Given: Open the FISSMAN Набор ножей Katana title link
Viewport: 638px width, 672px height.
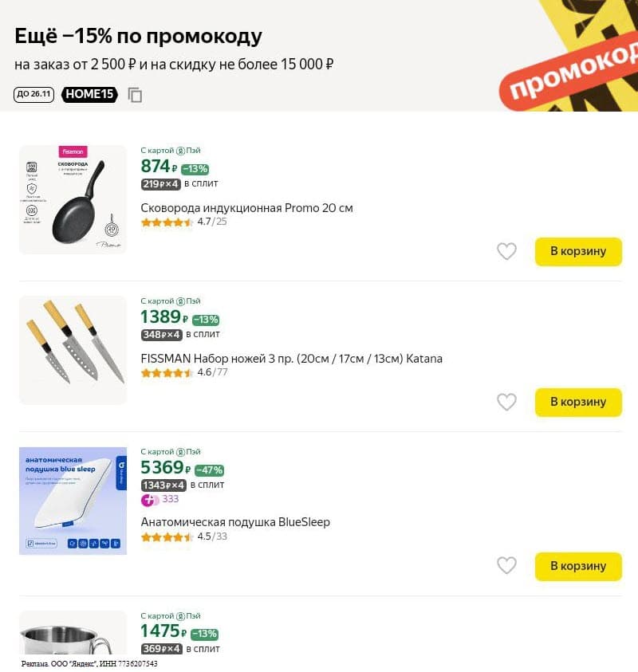Looking at the screenshot, I should (x=290, y=359).
